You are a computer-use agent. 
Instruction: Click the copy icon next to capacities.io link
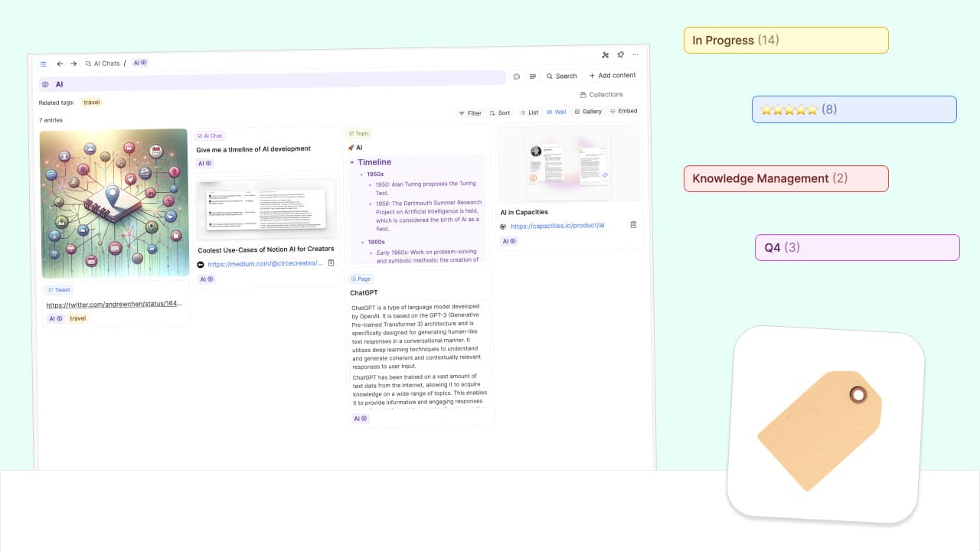633,225
